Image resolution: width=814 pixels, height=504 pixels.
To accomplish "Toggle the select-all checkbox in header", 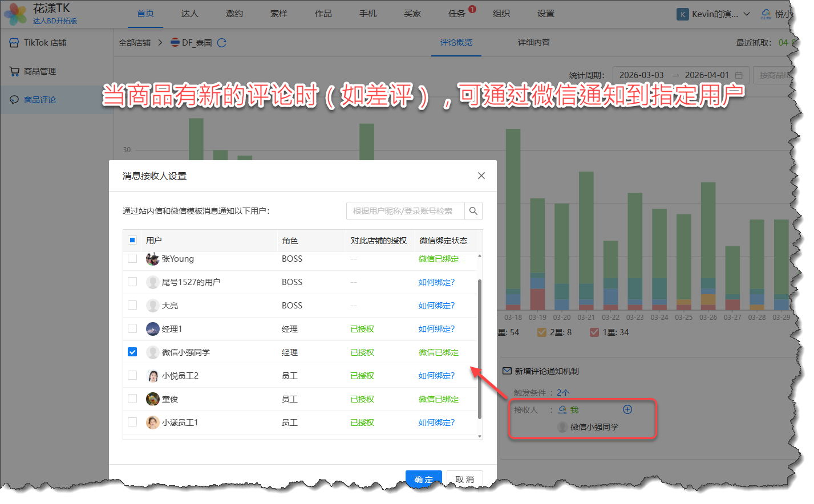I will 132,240.
